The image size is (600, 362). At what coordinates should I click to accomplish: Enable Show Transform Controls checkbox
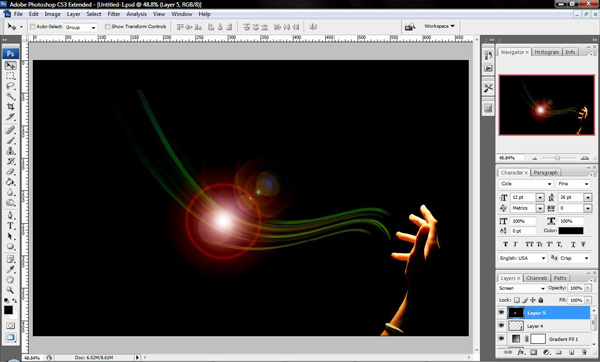[x=108, y=26]
